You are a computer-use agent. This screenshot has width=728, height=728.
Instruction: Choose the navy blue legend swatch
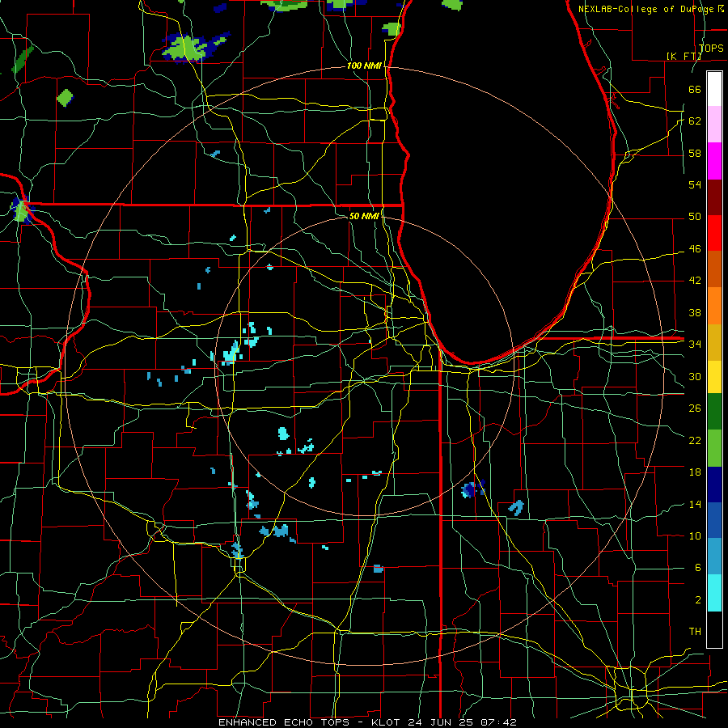(714, 485)
